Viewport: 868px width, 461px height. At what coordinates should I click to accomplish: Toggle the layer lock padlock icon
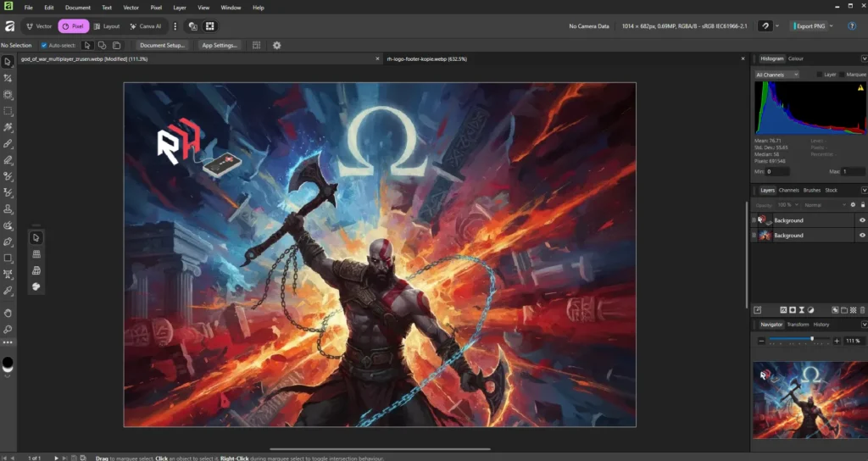coord(862,205)
